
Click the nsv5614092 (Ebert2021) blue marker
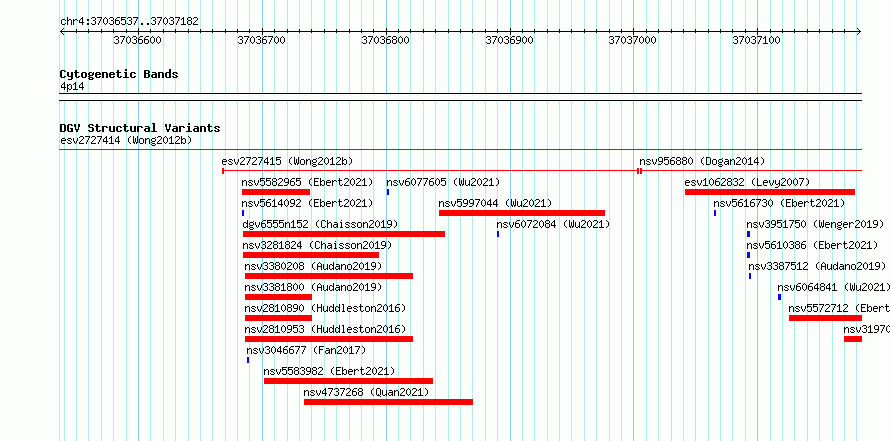243,213
